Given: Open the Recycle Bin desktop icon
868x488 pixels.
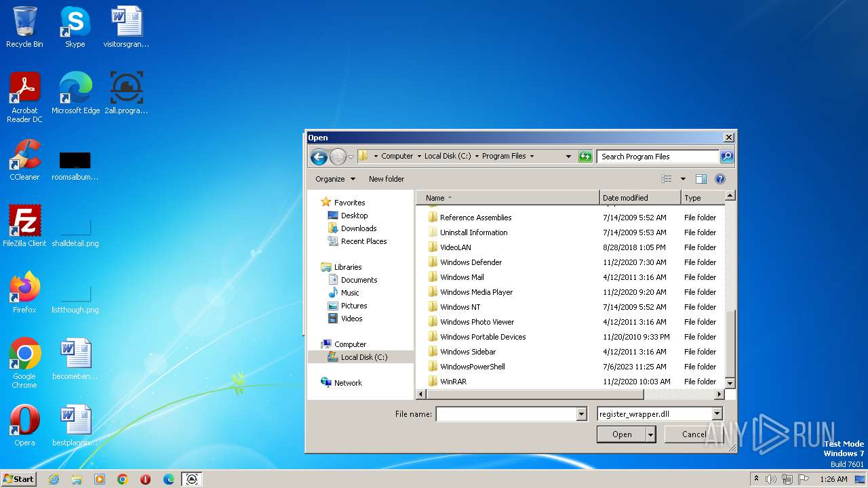Looking at the screenshot, I should click(x=24, y=27).
